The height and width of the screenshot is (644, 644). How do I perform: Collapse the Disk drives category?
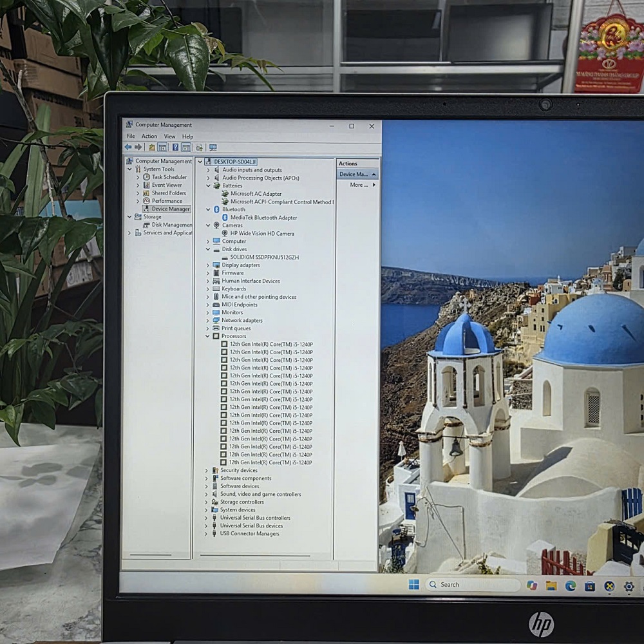(208, 249)
